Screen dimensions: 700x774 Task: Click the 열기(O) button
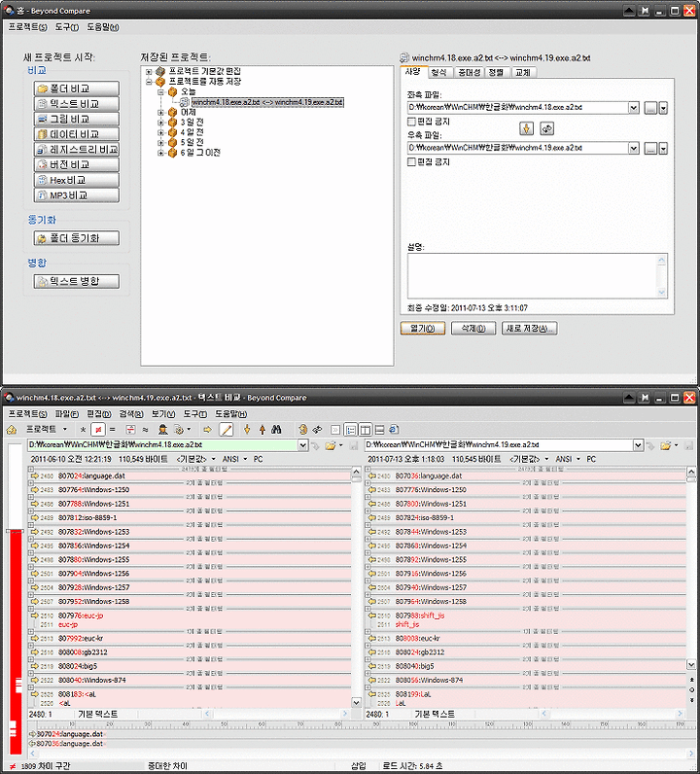[x=423, y=329]
